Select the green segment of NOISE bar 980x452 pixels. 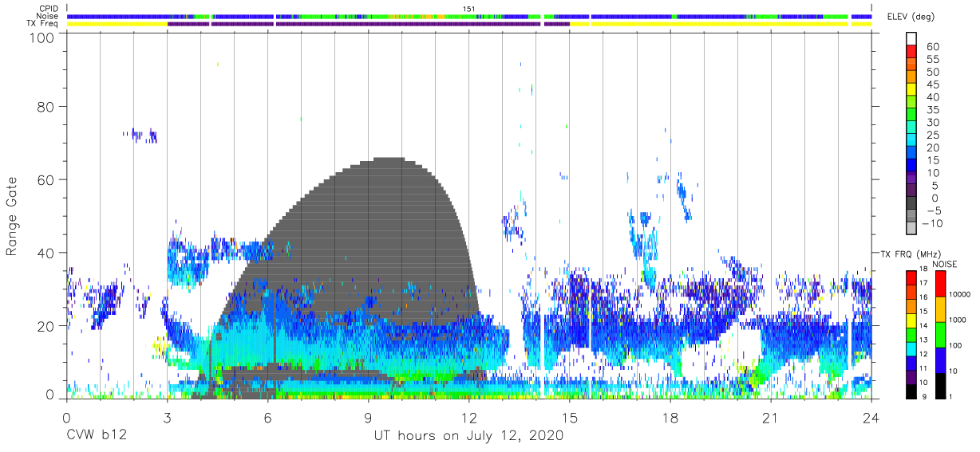[x=940, y=335]
